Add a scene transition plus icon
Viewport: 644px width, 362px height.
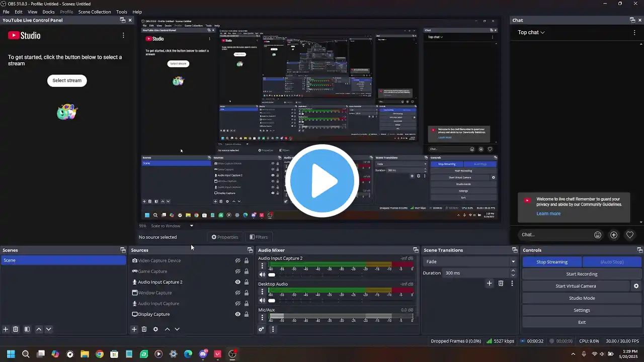[489, 284]
